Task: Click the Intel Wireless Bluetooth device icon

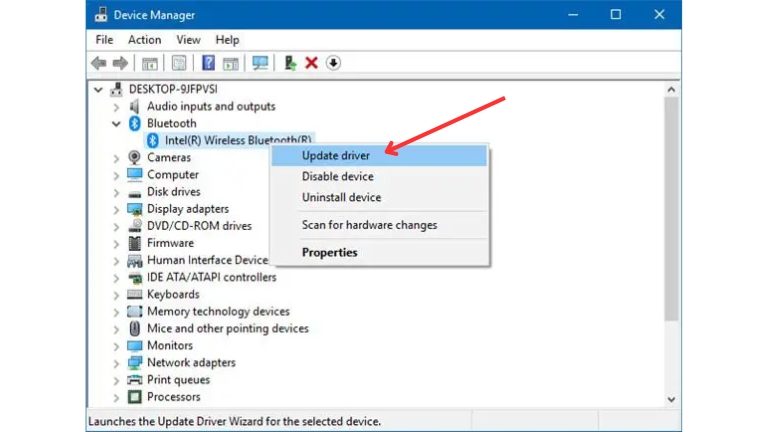Action: pyautogui.click(x=153, y=141)
